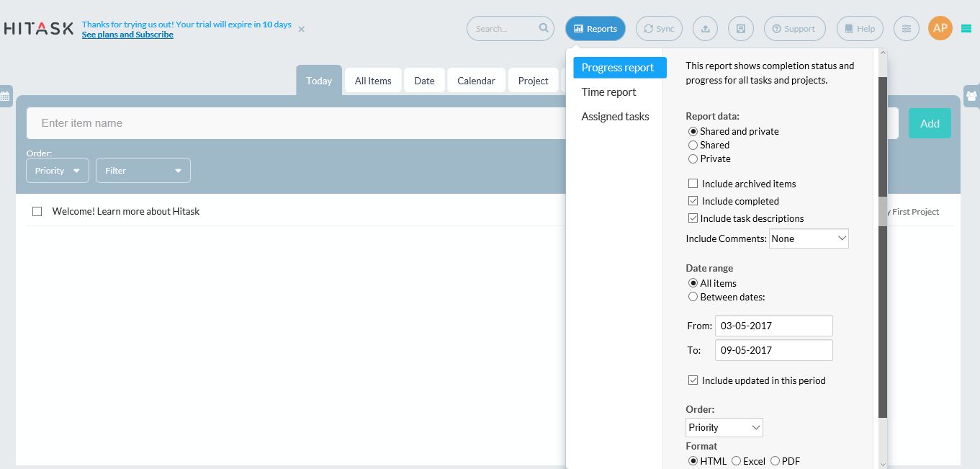
Task: Open the Help button
Action: point(860,29)
